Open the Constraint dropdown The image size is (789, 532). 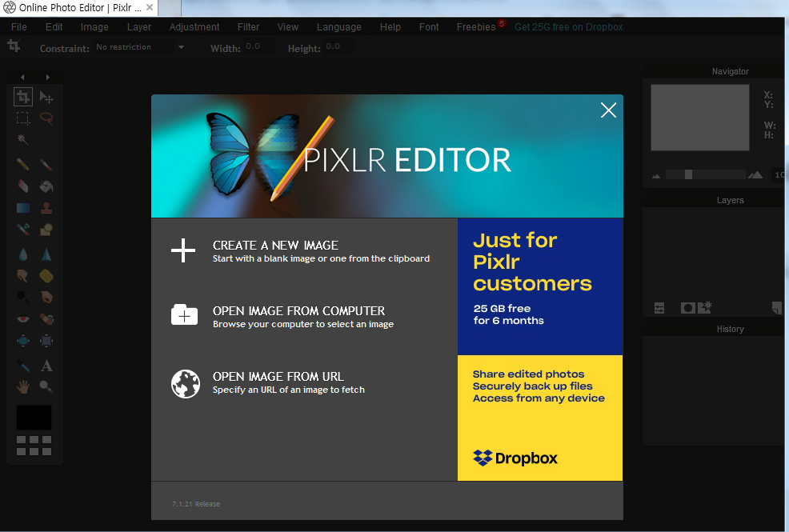[x=181, y=48]
